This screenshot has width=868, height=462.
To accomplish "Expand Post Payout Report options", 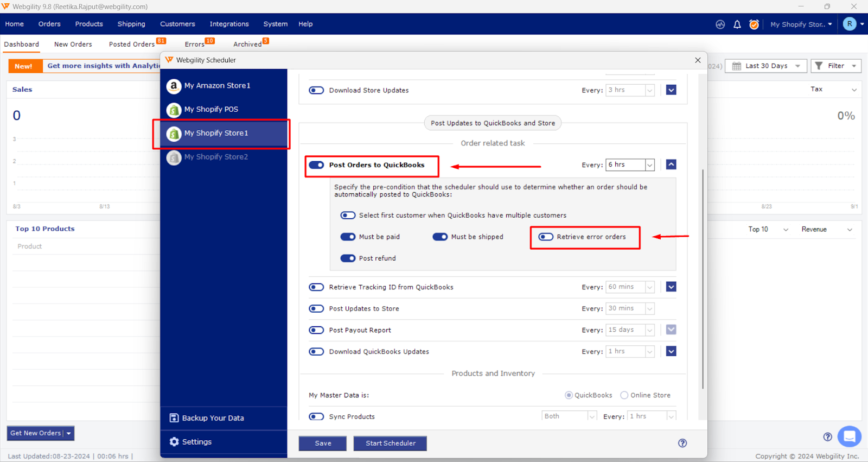I will [671, 330].
